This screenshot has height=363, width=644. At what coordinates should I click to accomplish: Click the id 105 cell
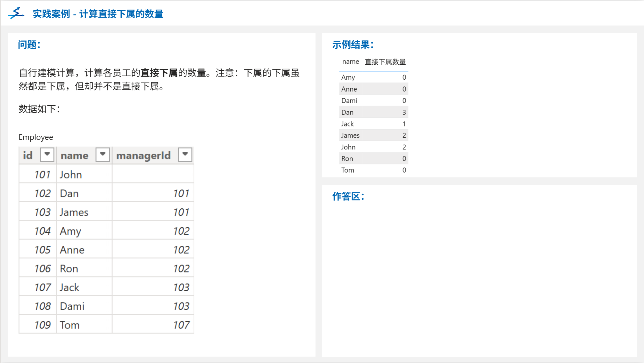click(42, 250)
